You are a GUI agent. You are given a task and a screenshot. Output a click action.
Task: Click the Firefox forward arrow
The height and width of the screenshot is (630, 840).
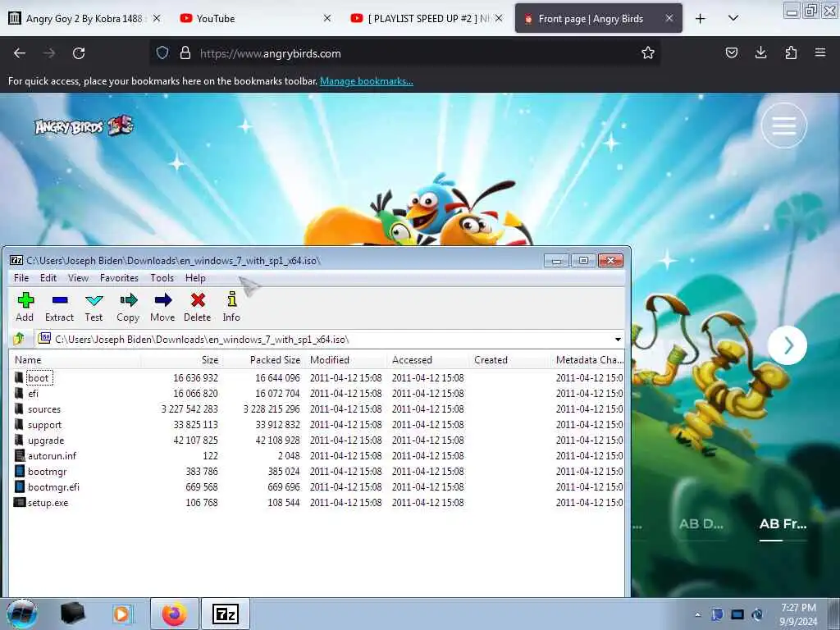[x=49, y=53]
